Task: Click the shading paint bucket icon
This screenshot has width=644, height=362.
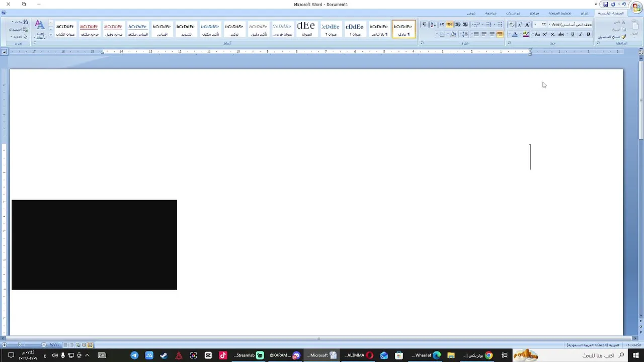Action: coord(453,34)
